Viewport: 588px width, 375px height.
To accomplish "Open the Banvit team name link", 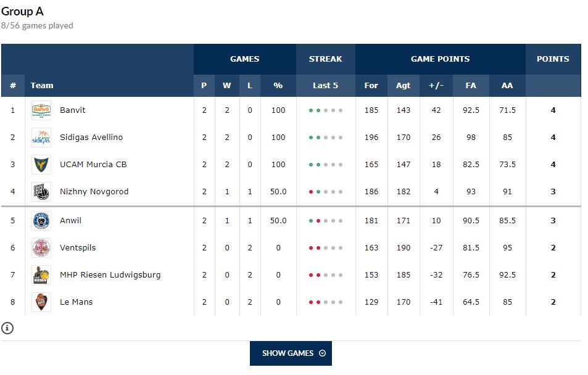I will [73, 110].
